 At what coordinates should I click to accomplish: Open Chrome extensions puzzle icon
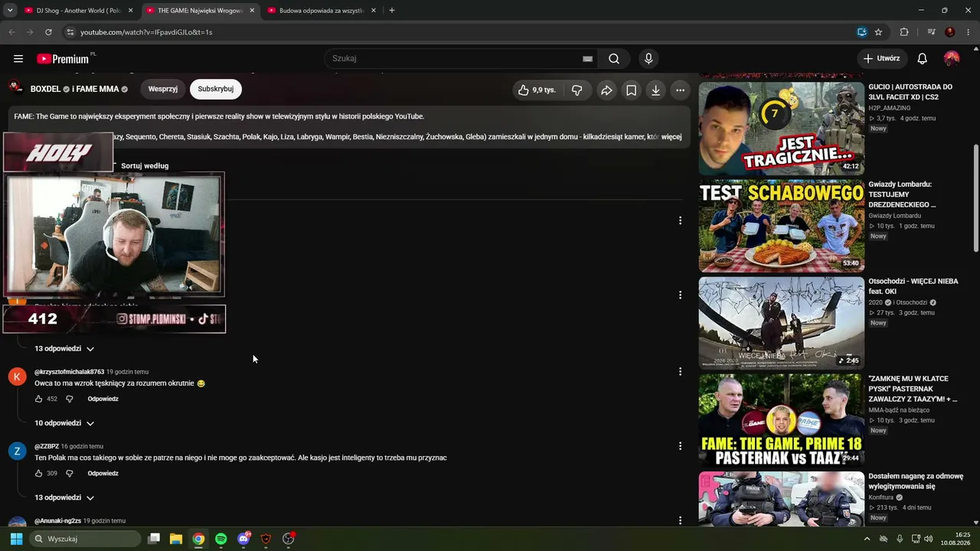(904, 32)
